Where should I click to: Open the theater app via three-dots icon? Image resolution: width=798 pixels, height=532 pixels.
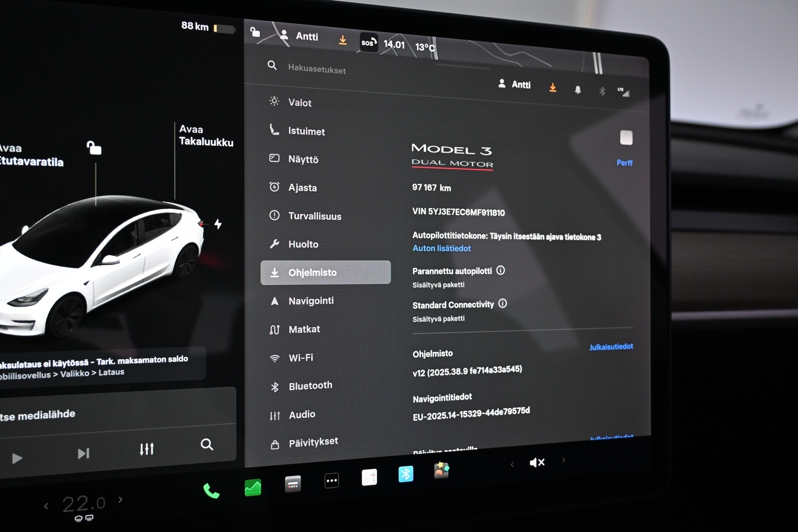point(331,480)
